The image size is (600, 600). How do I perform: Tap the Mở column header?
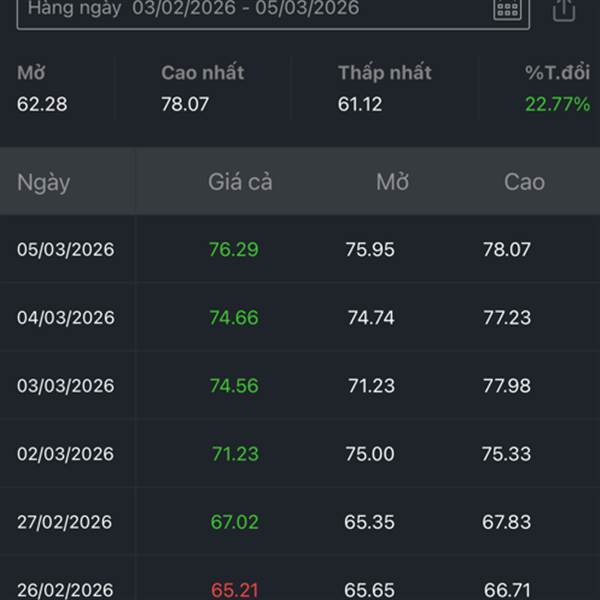click(x=392, y=182)
